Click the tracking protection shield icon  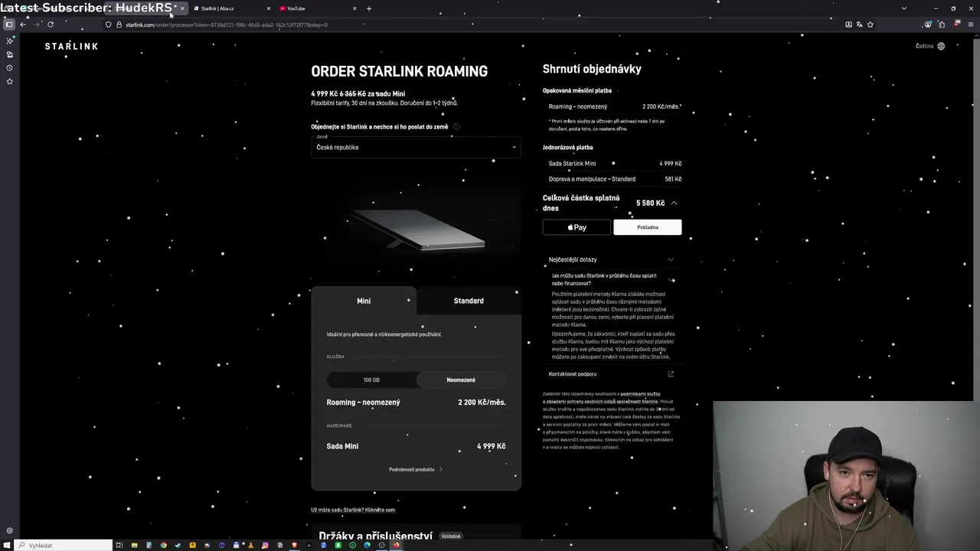[x=109, y=24]
